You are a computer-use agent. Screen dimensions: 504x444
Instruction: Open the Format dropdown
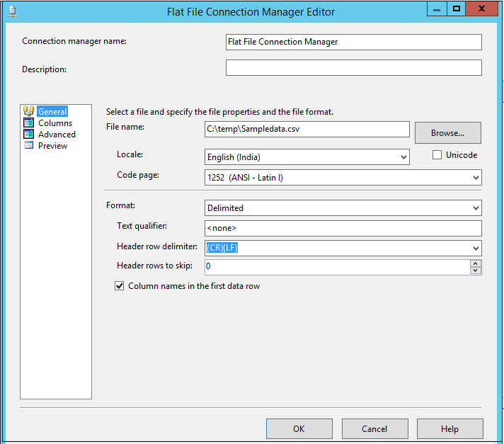[476, 208]
